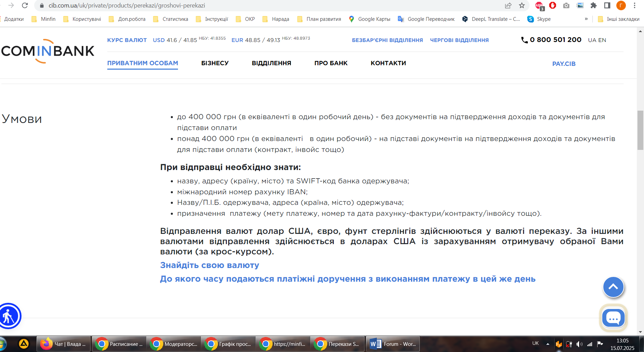The width and height of the screenshot is (644, 352).
Task: Switch to Расписание Chrome taskbar window
Action: pos(119,344)
